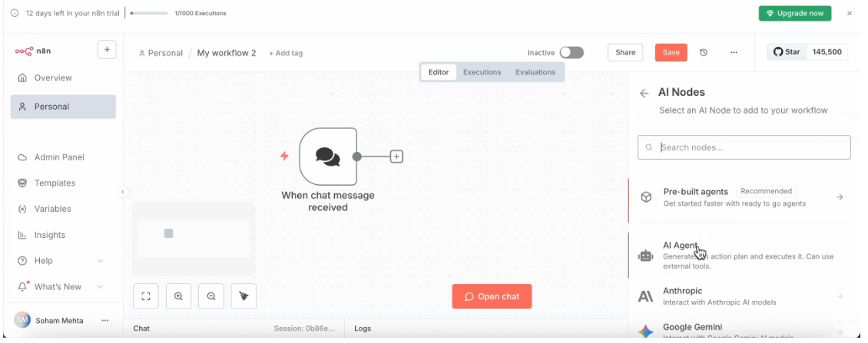Click the trial info icon
This screenshot has height=343, width=868.
(15, 13)
